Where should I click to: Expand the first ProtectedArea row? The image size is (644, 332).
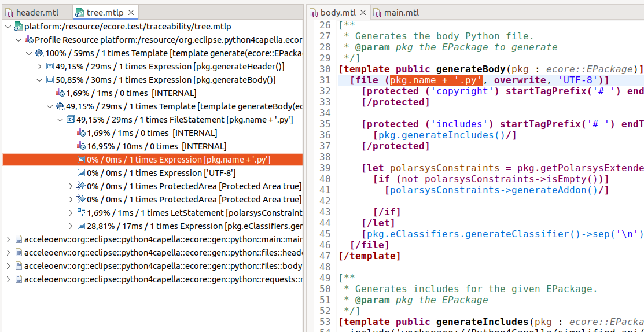tap(71, 186)
